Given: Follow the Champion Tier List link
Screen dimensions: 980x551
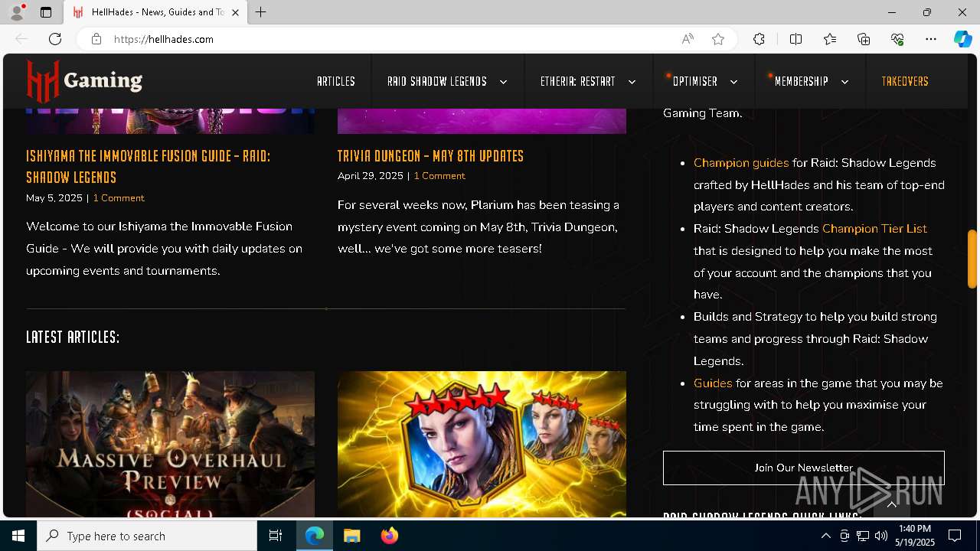Looking at the screenshot, I should [x=874, y=229].
